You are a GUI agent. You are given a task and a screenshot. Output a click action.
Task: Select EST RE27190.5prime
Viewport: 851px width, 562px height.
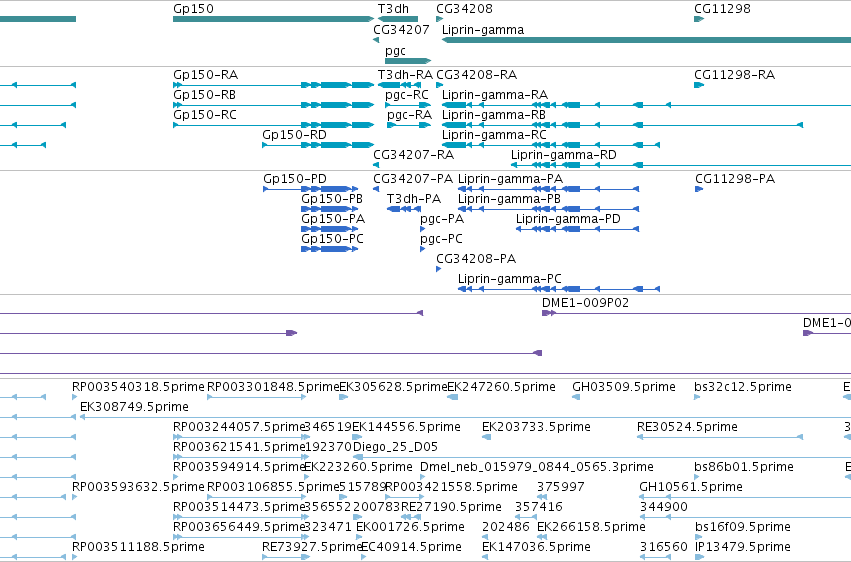point(412,518)
